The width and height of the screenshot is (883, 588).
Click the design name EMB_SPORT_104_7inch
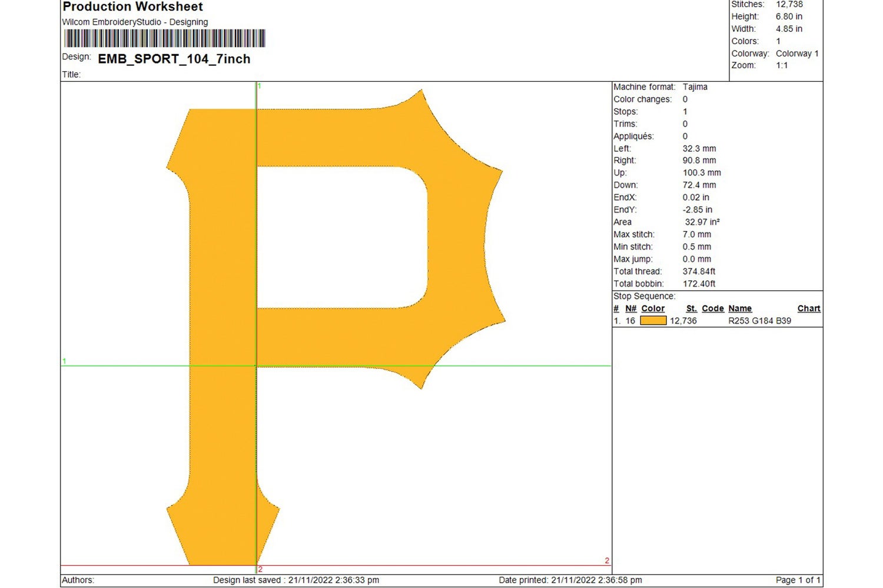pyautogui.click(x=174, y=59)
